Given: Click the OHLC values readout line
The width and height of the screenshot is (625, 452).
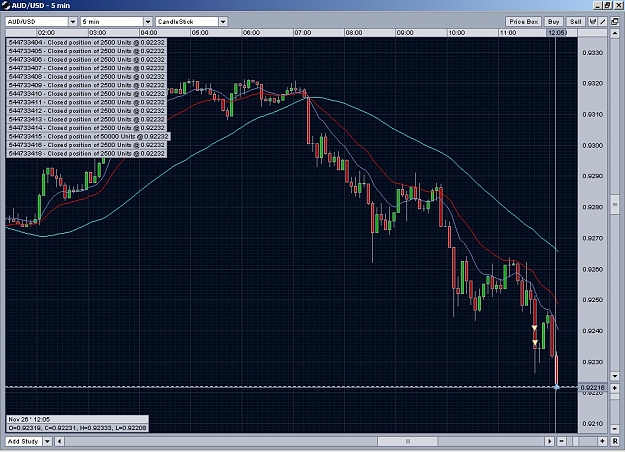Looking at the screenshot, I should (77, 428).
